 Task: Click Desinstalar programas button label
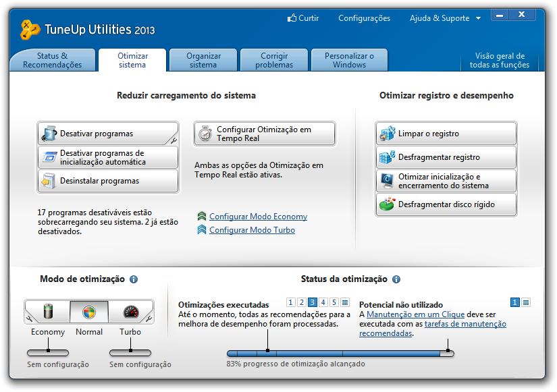99,181
